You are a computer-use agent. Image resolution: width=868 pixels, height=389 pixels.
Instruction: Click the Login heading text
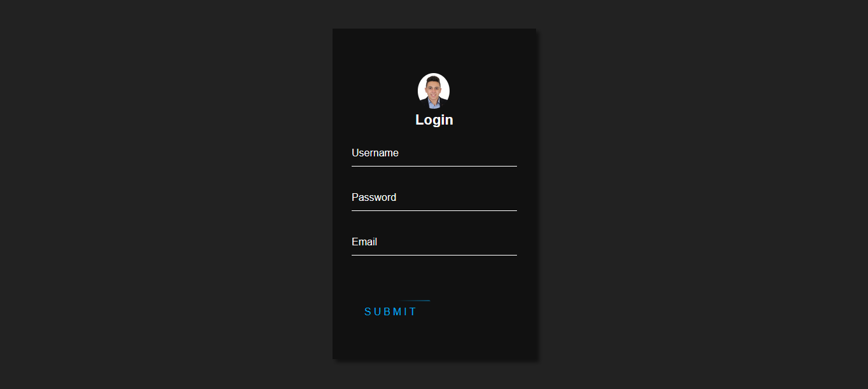[x=434, y=119]
